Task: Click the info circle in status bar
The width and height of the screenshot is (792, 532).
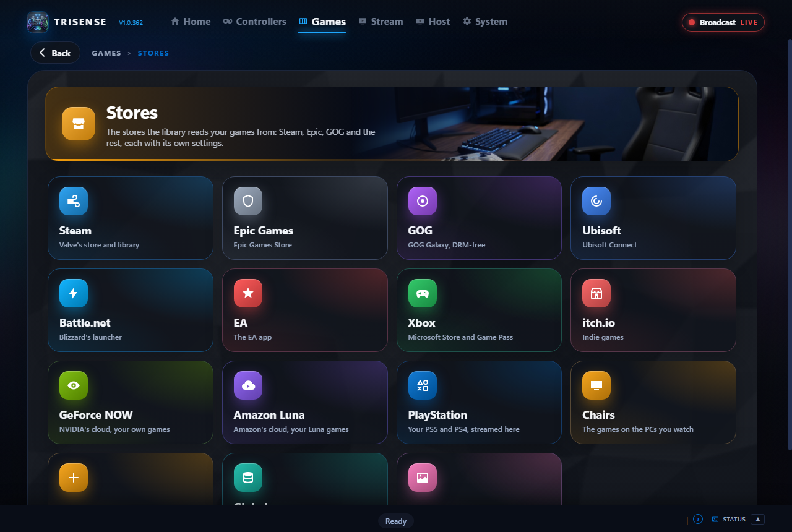Action: point(698,519)
